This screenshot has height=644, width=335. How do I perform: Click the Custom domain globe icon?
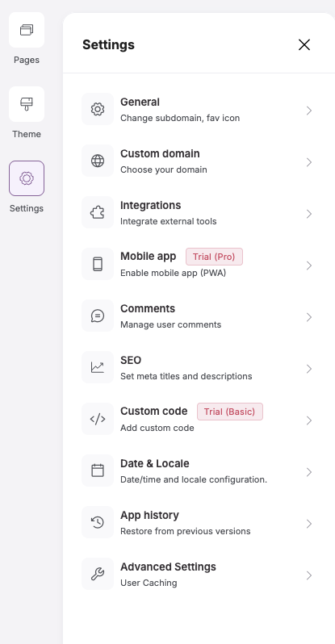[x=98, y=161]
